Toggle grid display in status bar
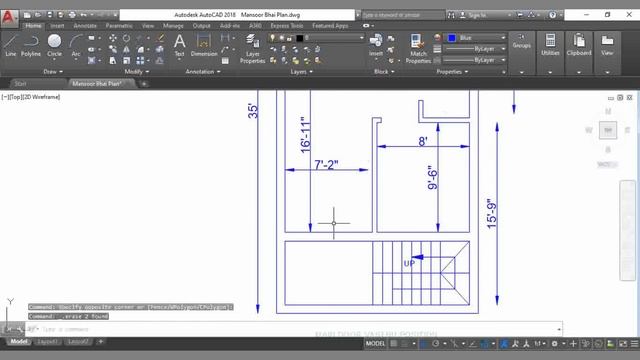Image resolution: width=640 pixels, height=360 pixels. click(393, 344)
